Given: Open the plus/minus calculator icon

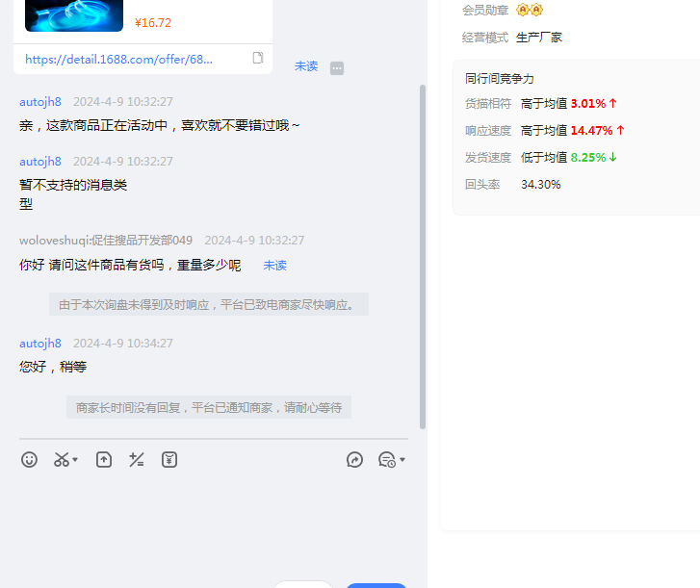Looking at the screenshot, I should (136, 459).
